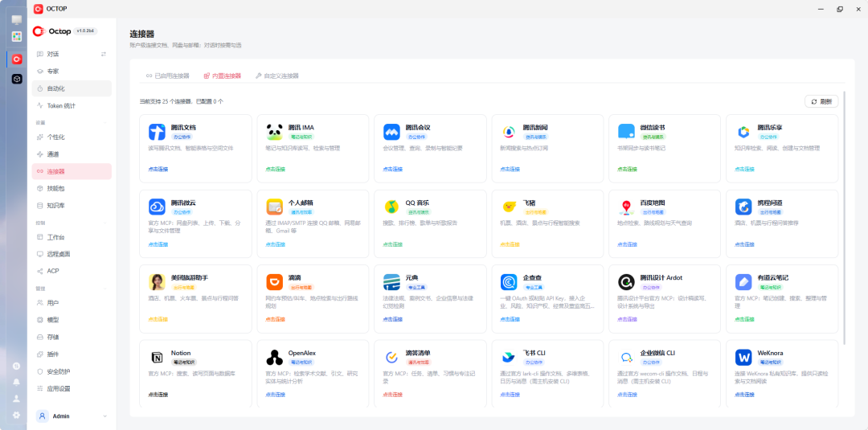
Task: Click the swap icon beside 对话
Action: [104, 54]
